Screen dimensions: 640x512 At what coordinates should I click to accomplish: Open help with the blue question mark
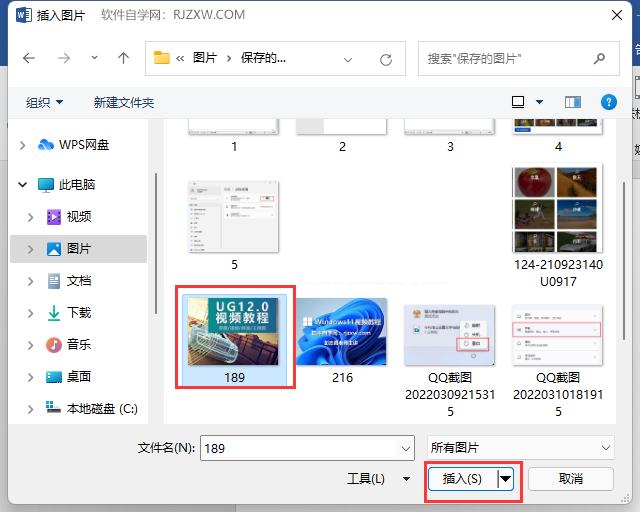pyautogui.click(x=609, y=102)
